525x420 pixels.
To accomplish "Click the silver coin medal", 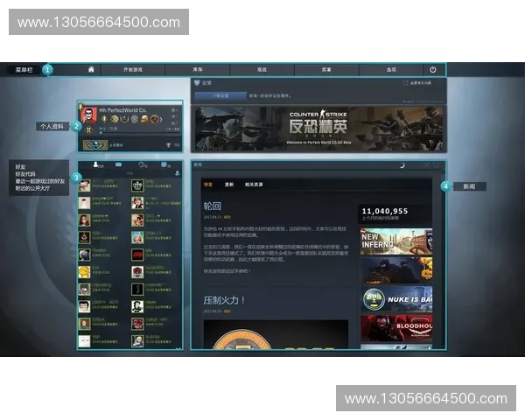I will point(135,119).
